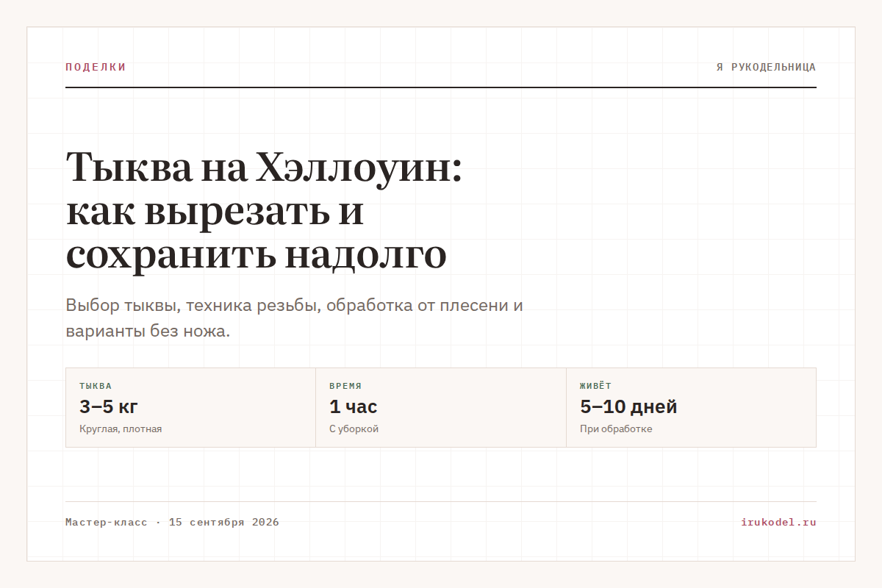Click 'Мастер-класс · 15 сентября 2026' footer text
Viewport: 882px width, 588px height.
point(172,523)
